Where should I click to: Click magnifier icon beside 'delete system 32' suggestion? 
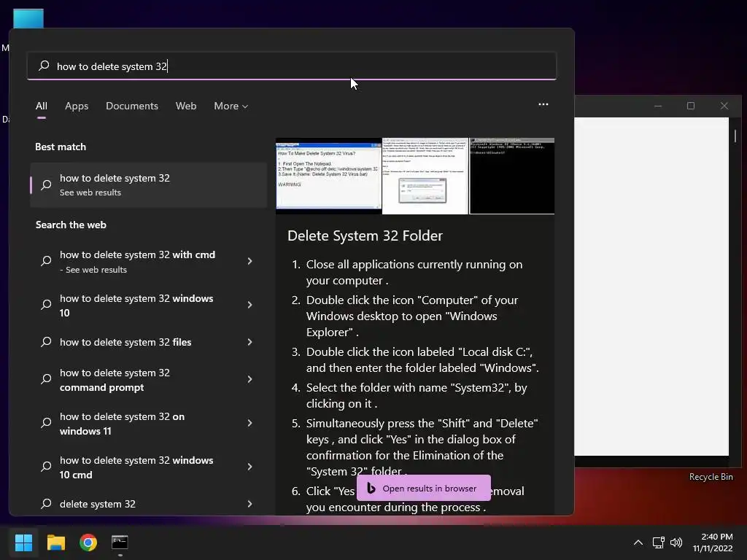[46, 503]
